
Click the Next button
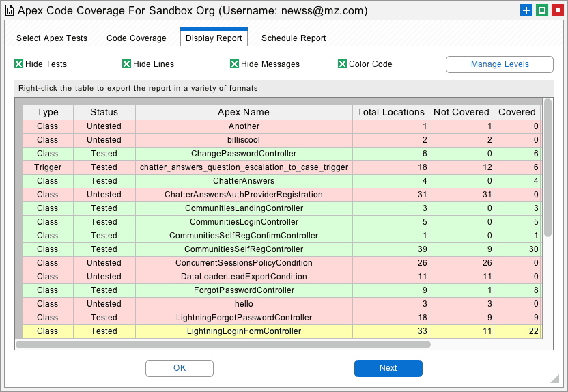(388, 368)
